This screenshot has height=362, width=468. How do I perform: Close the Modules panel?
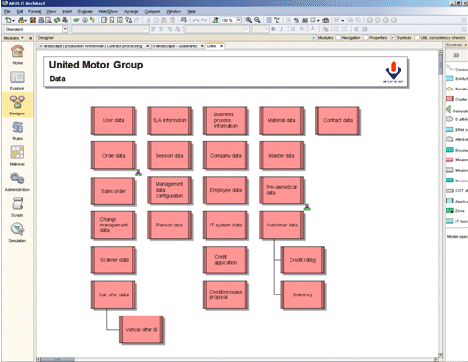[x=31, y=38]
